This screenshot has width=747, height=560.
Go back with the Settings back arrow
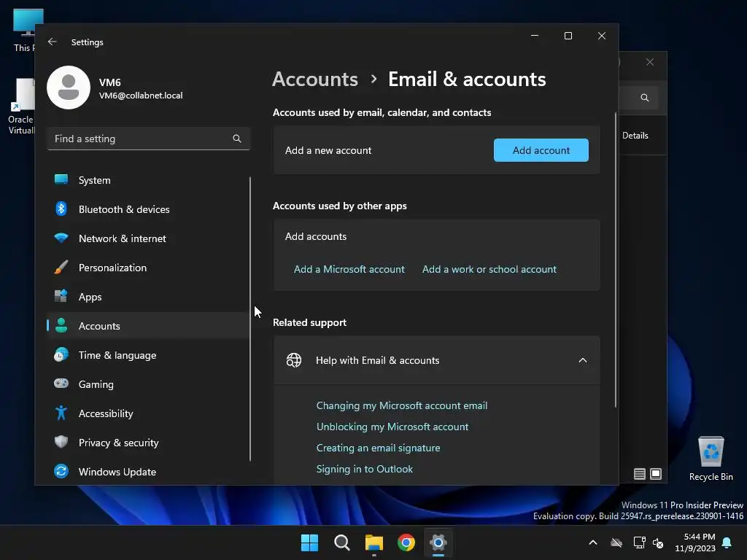pos(53,42)
